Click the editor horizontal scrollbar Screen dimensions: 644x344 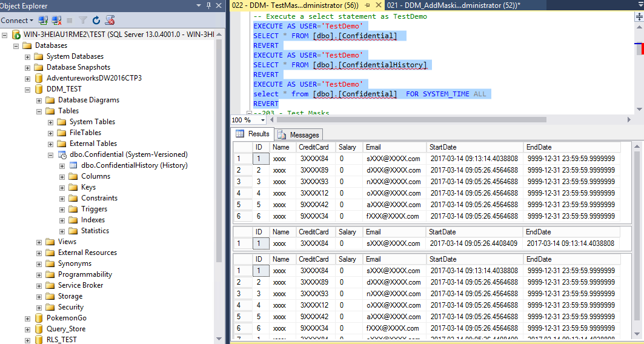[412, 120]
